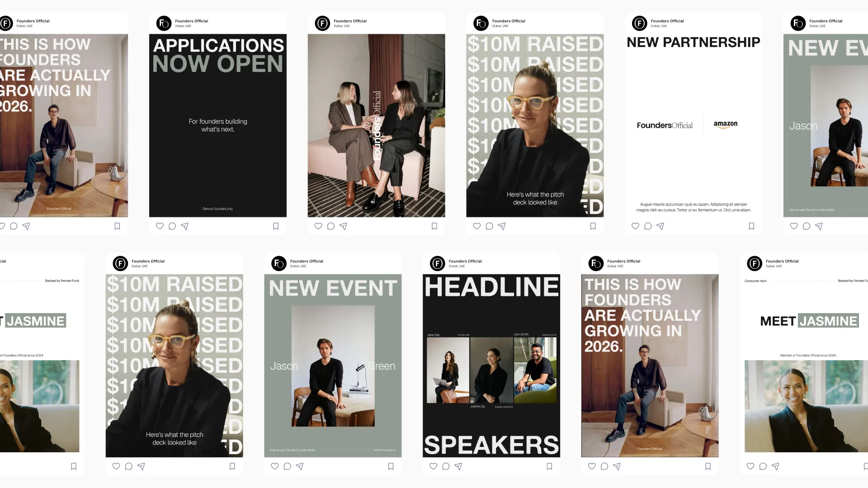Like the Meet Jasmine post on the right
Screen dimensions: 868x488
pos(750,466)
